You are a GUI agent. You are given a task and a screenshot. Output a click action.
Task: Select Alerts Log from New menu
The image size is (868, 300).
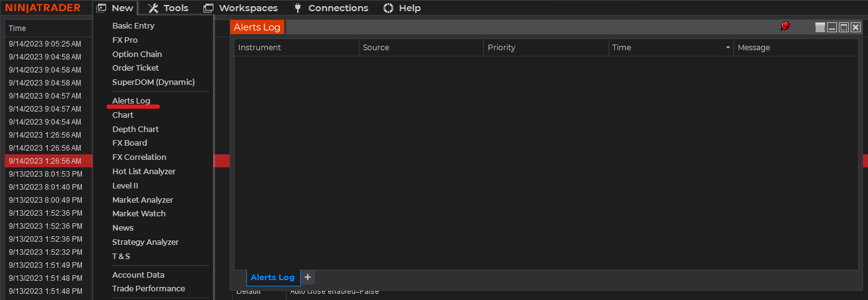[x=131, y=100]
